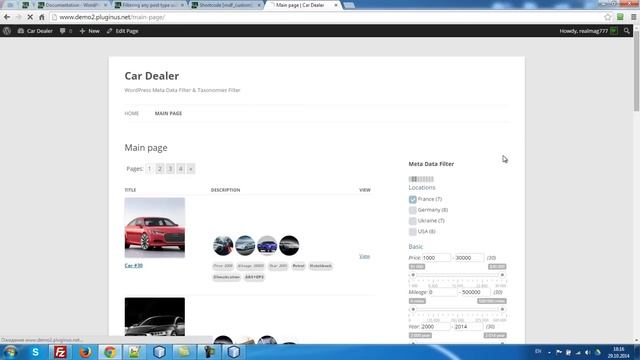
Task: Click Mileage slider right handle
Action: (x=502, y=309)
